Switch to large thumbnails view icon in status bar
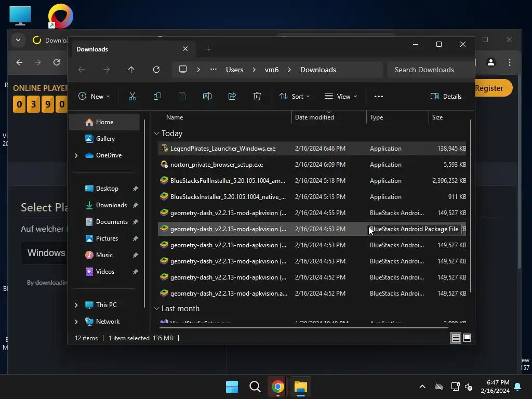532x399 pixels. [467, 338]
